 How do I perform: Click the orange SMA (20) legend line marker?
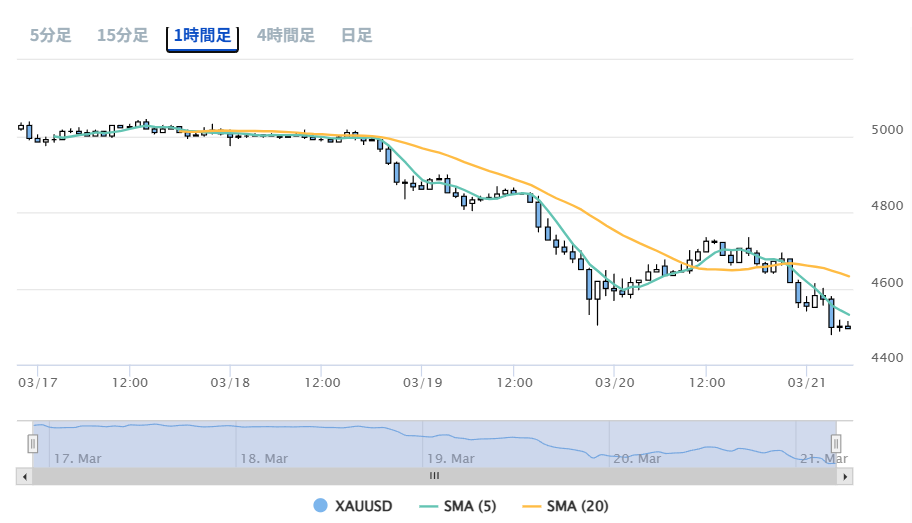(x=530, y=506)
